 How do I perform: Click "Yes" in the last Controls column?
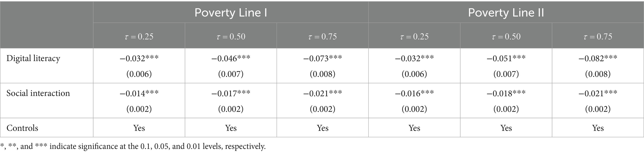(x=598, y=128)
